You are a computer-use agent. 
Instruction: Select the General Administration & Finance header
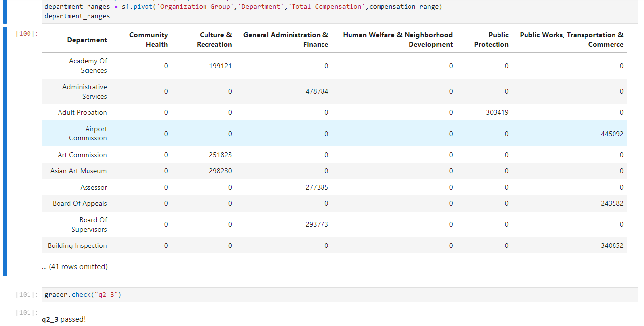click(285, 39)
